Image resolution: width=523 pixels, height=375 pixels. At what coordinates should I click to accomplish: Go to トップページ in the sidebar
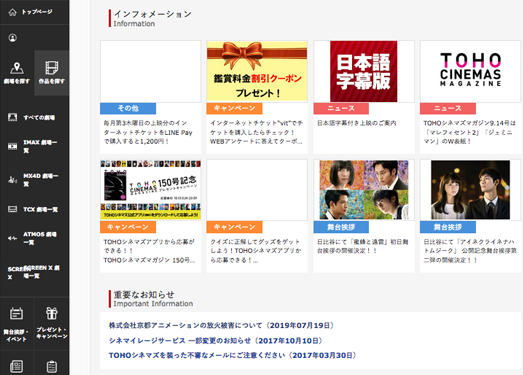click(37, 12)
